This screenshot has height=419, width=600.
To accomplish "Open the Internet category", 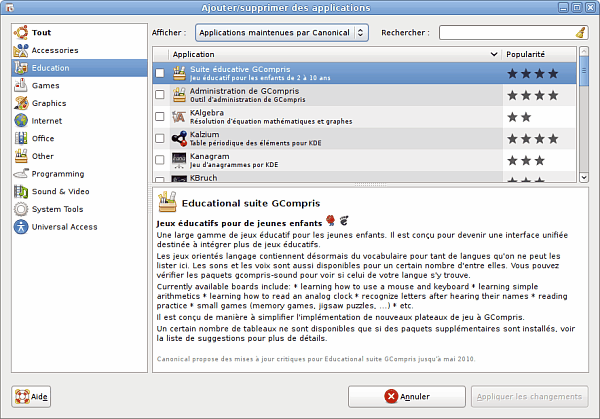I will [x=80, y=121].
